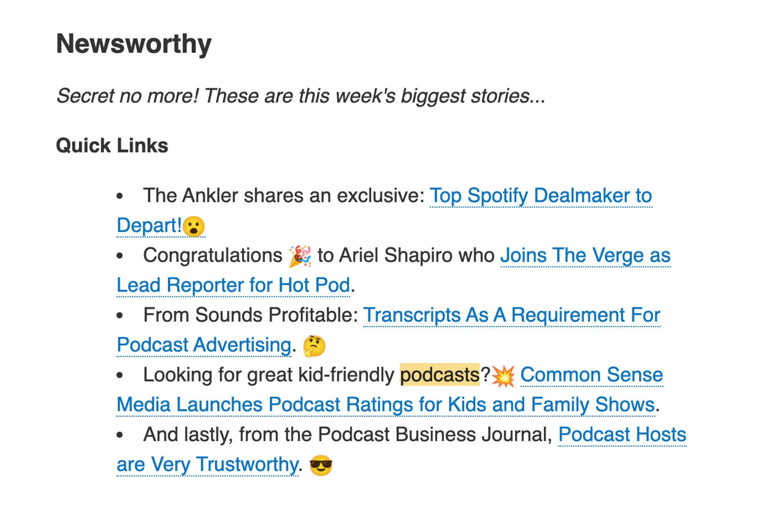Viewport: 784px width, 532px height.
Task: Click the Quick Links subheading
Action: pyautogui.click(x=112, y=146)
